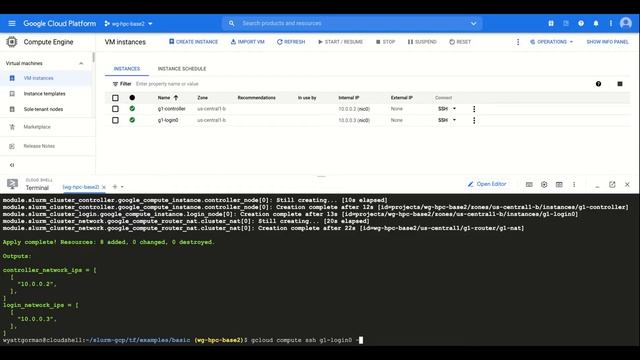Screen dimensions: 640x360
Task: Select the (wg-hpc-base2) Cloud Shell tab
Action: tap(81, 187)
